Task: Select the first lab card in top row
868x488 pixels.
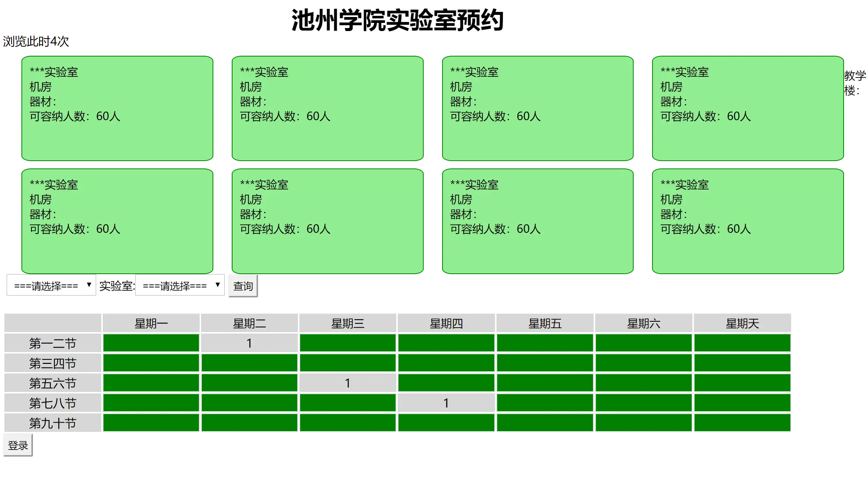Action: point(117,108)
